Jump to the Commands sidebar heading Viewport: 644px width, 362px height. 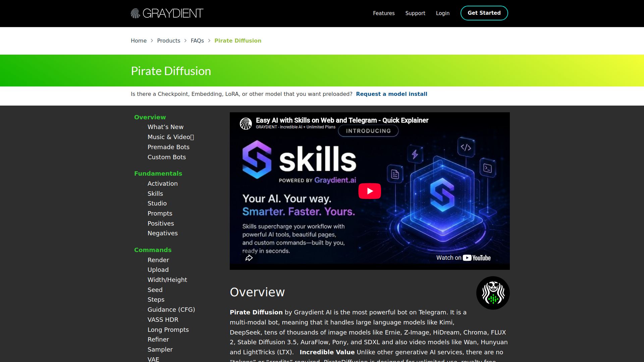[153, 250]
